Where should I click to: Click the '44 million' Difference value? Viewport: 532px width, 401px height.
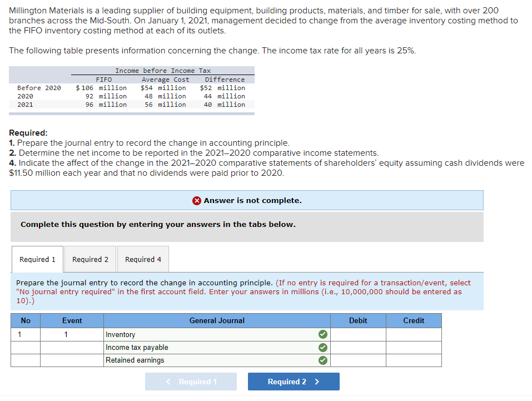click(224, 96)
